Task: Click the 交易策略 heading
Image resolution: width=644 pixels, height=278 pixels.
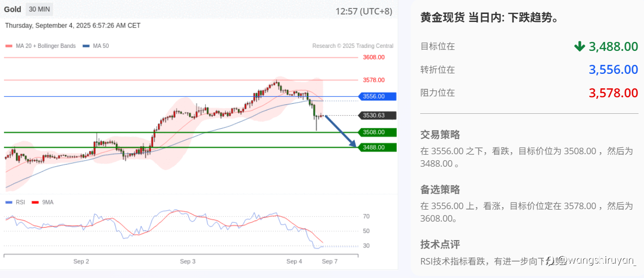Action: [x=440, y=135]
